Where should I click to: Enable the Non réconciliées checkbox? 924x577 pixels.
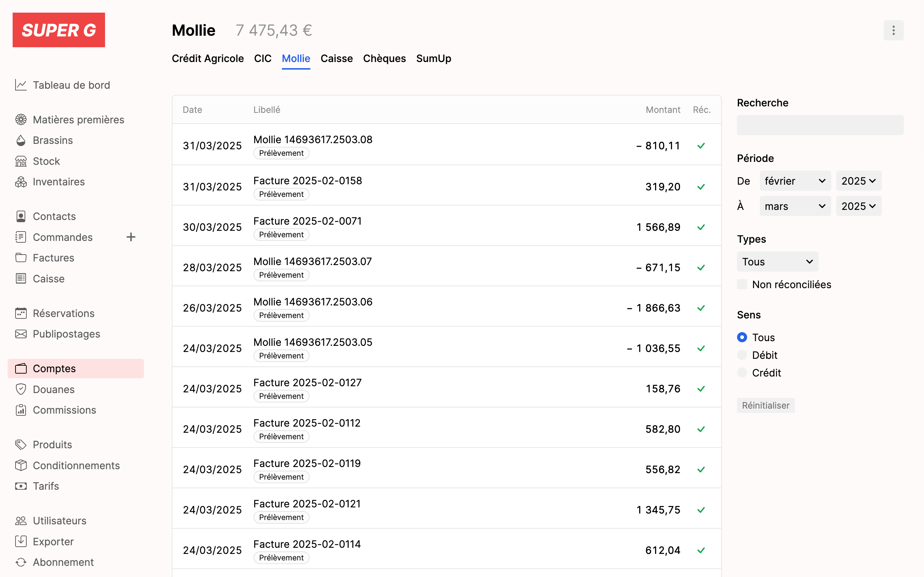tap(742, 284)
